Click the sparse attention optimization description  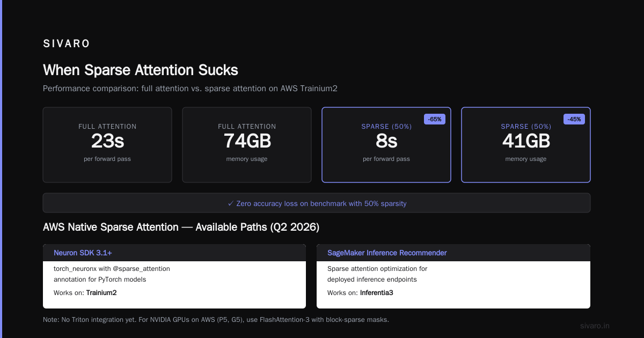[377, 274]
